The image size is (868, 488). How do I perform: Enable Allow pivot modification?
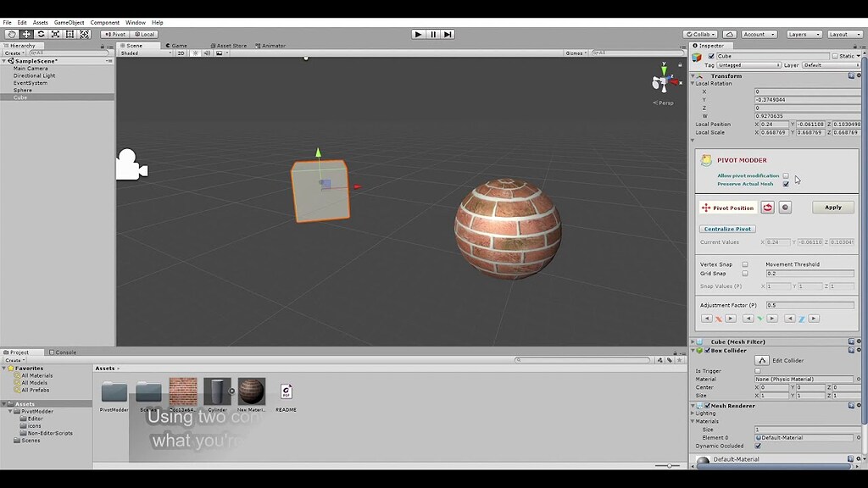click(785, 175)
